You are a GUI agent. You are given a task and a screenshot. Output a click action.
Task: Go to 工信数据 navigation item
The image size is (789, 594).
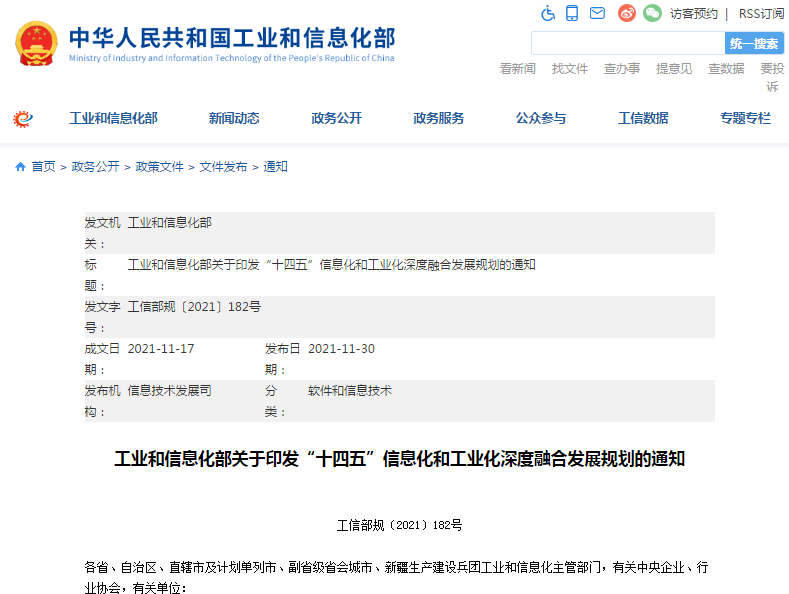click(643, 118)
